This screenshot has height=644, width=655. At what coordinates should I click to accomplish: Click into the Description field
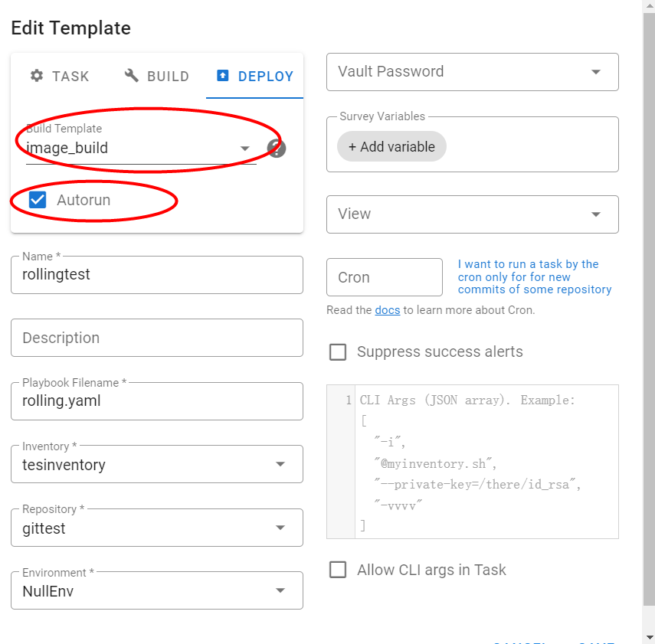point(156,338)
